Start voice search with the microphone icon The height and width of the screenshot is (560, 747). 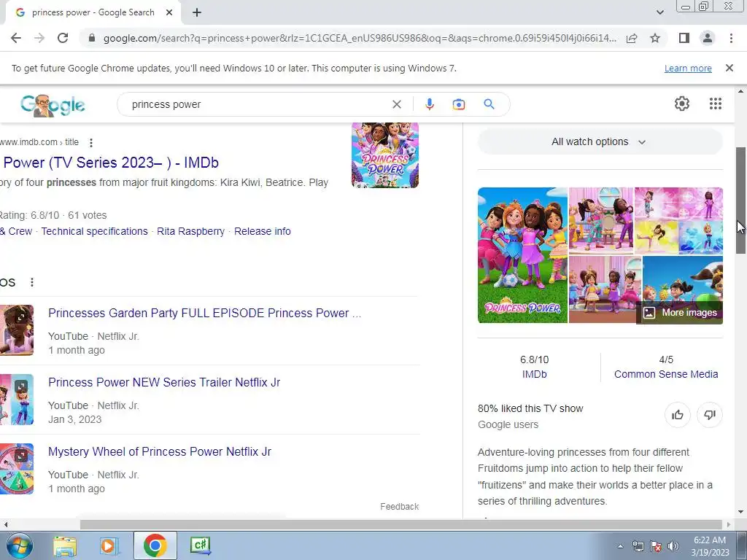pos(429,104)
